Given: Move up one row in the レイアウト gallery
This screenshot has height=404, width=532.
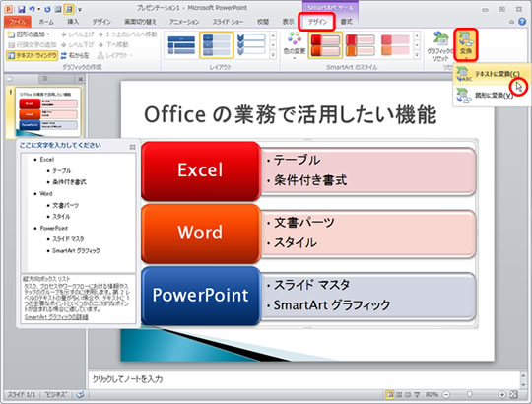Looking at the screenshot, I should 273,35.
